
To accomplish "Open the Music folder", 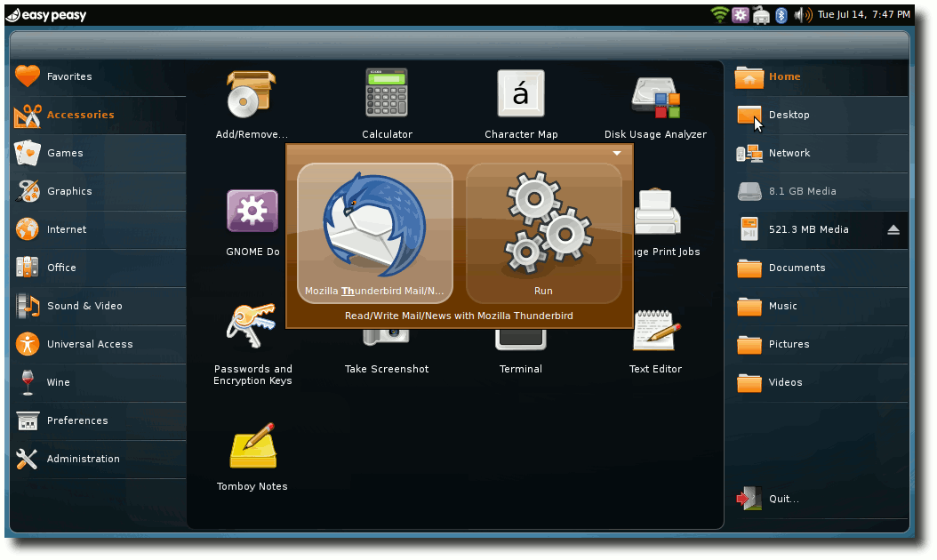I will (x=820, y=306).
